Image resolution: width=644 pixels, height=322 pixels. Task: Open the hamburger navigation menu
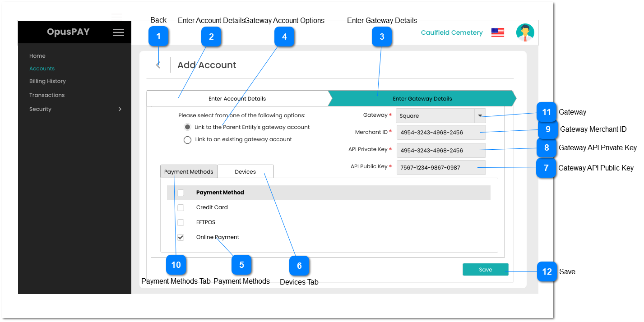pos(118,32)
